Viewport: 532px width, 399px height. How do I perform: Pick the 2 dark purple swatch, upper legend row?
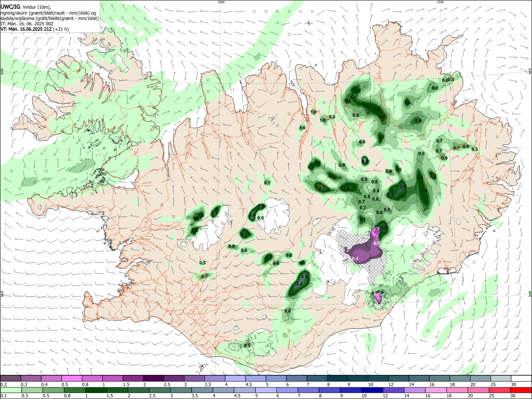[x=153, y=379]
